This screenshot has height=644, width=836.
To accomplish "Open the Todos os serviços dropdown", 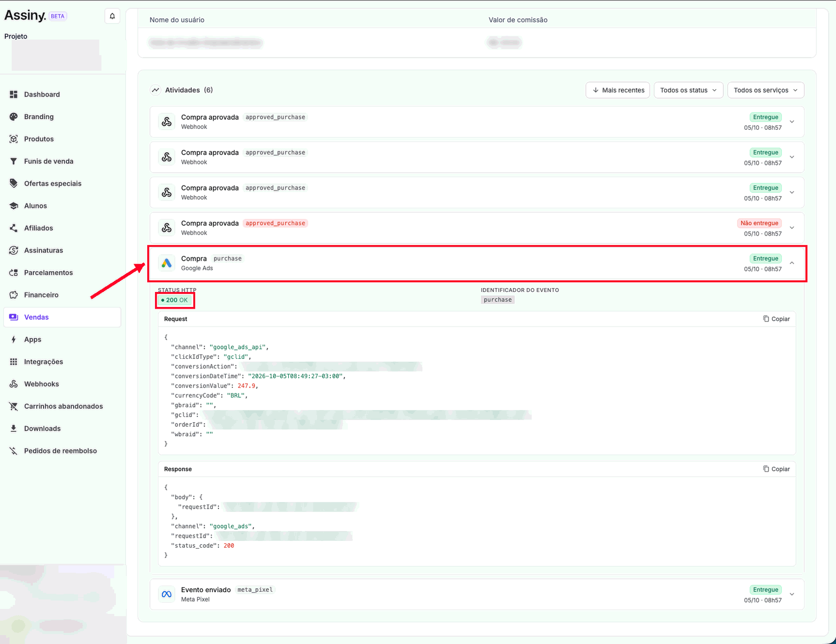I will (766, 90).
